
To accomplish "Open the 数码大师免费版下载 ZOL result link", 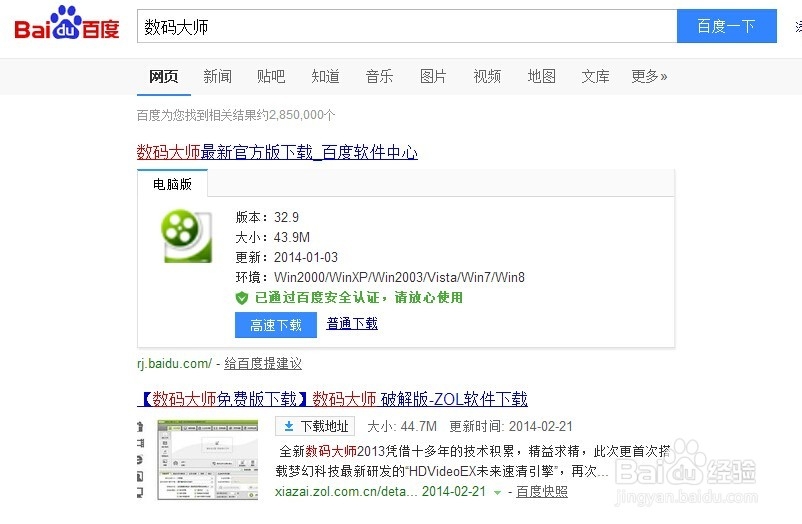I will click(x=332, y=399).
